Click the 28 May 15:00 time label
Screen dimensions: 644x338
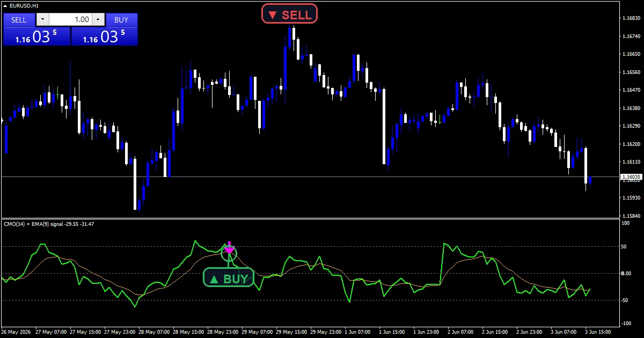[188, 332]
